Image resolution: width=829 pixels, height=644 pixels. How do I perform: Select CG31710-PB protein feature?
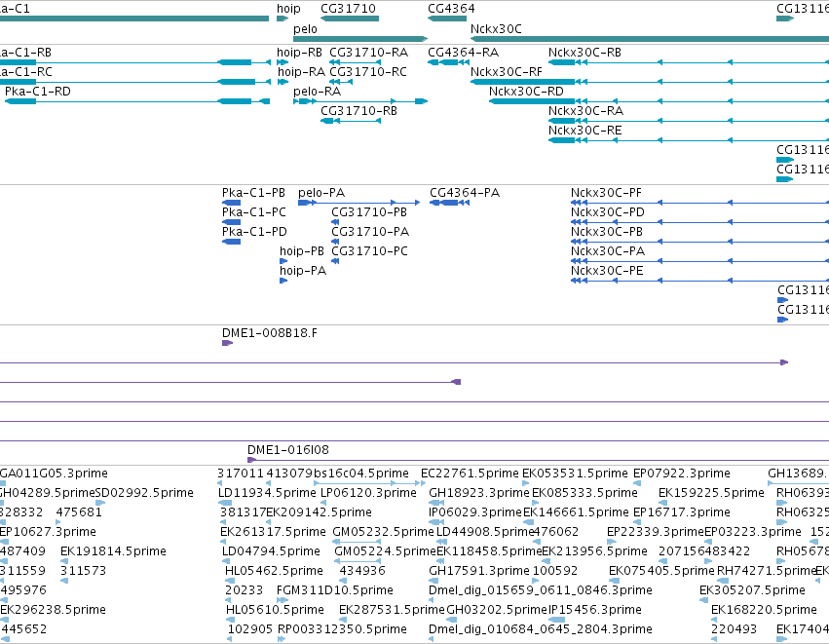pos(335,222)
